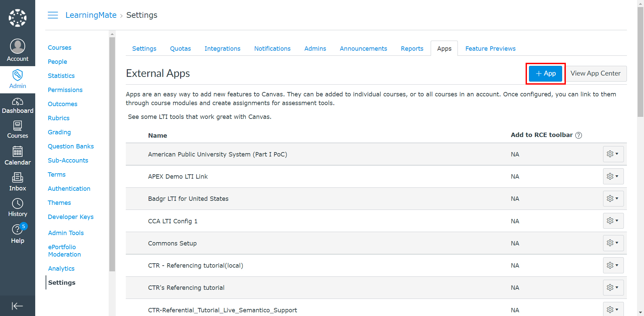Open Outcomes in account menu

(x=62, y=104)
